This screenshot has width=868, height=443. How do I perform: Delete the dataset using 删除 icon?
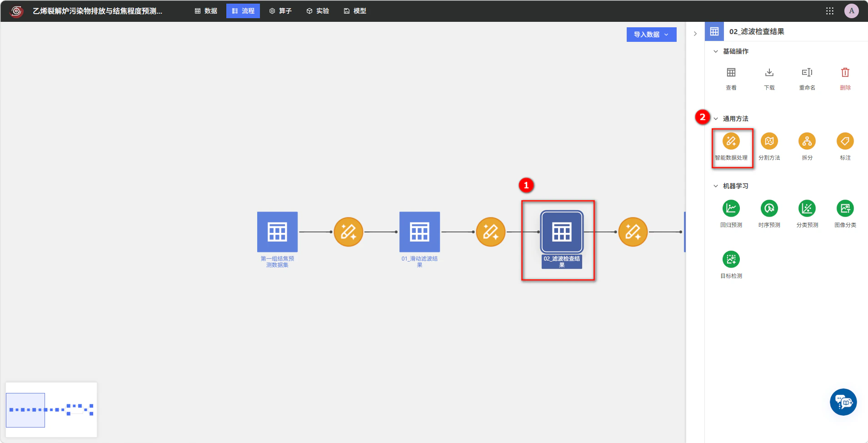pyautogui.click(x=845, y=73)
